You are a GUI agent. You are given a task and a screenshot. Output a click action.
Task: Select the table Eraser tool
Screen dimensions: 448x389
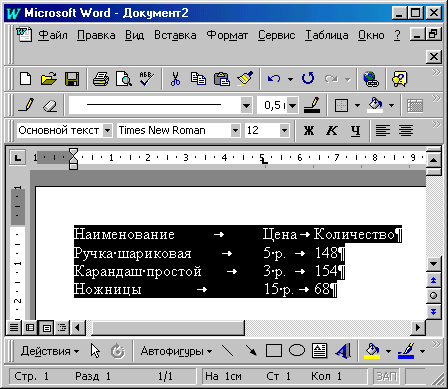(50, 106)
